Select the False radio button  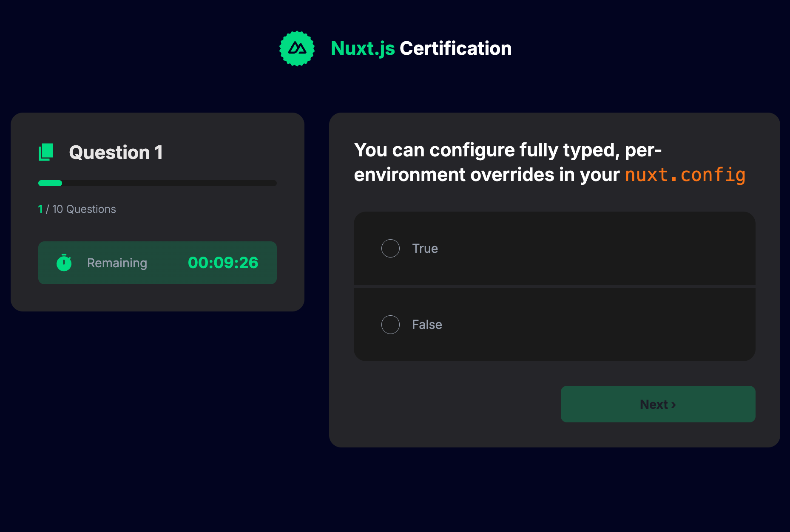[x=390, y=325]
